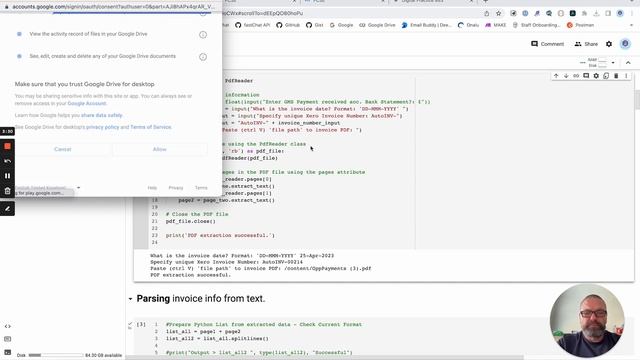Open the Google Account link

point(87,104)
